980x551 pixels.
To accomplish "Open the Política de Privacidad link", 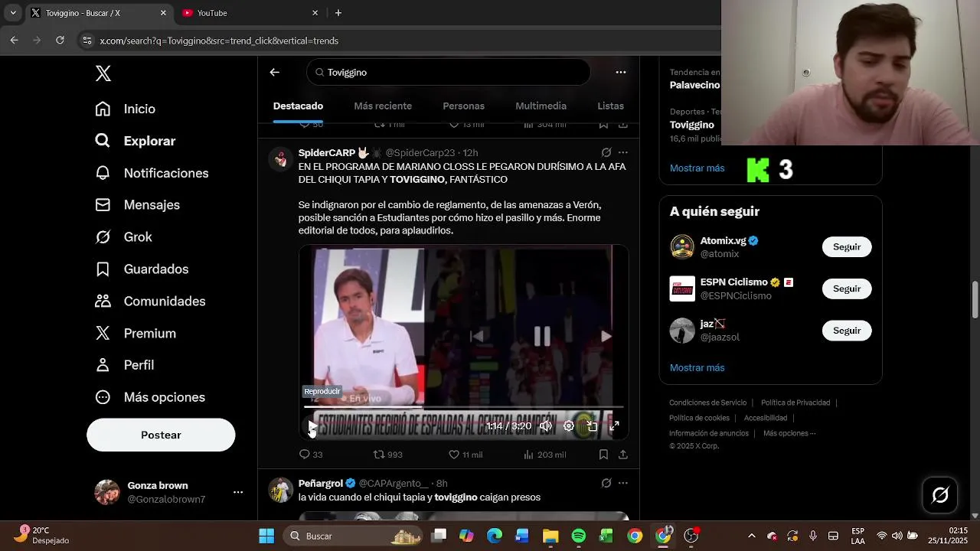I will [795, 403].
